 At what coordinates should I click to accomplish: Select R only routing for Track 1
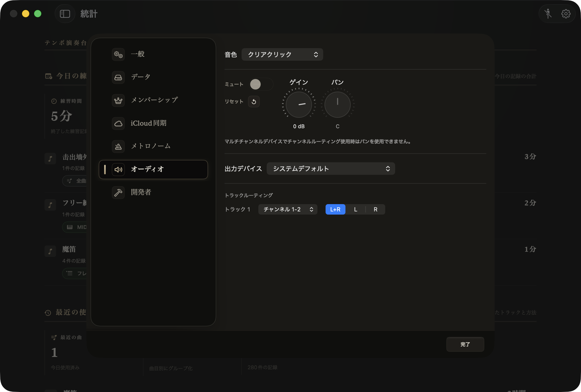pyautogui.click(x=375, y=209)
